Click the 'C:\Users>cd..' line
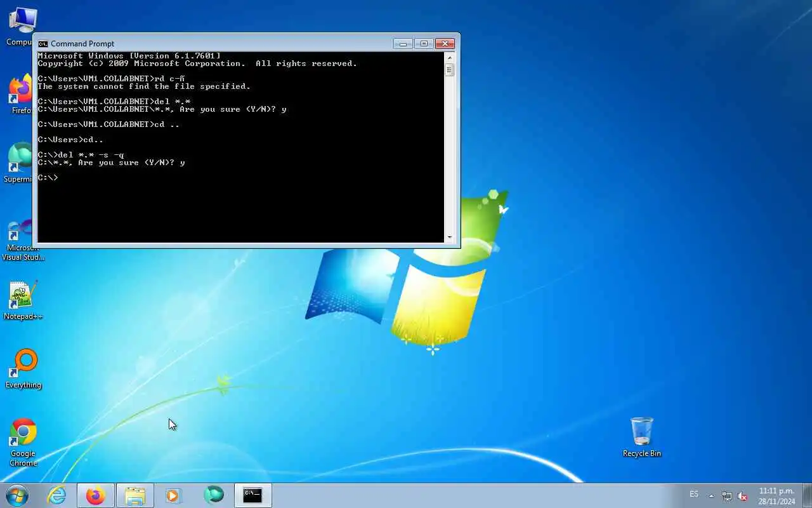Image resolution: width=812 pixels, height=508 pixels. 70,140
